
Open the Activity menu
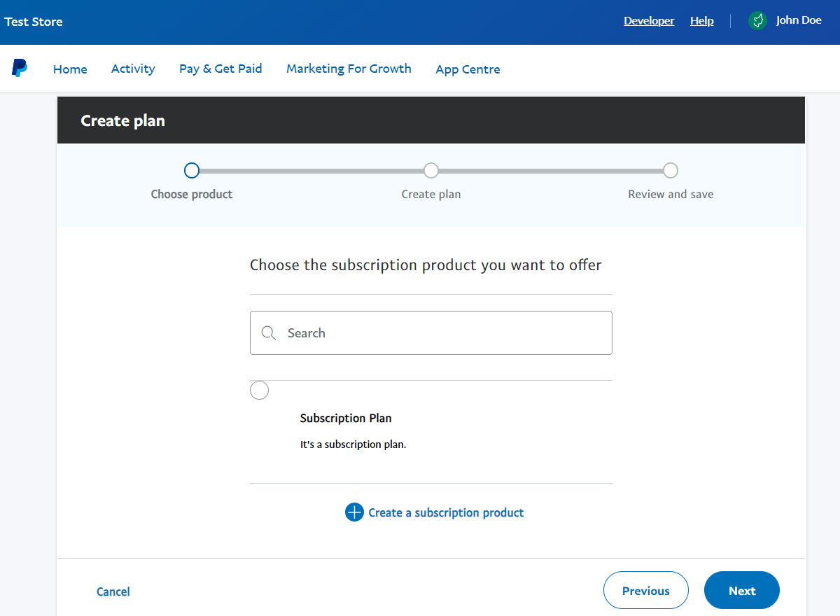coord(133,69)
